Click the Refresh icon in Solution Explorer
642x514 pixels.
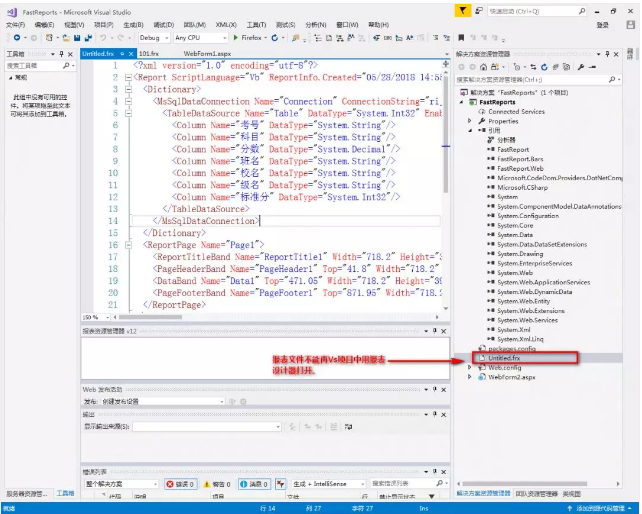(544, 67)
